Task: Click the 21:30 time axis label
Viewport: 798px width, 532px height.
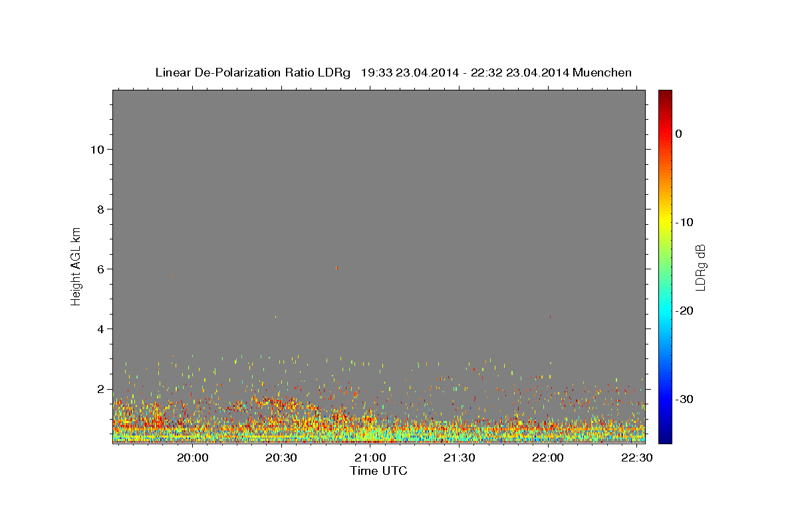Action: pos(459,458)
